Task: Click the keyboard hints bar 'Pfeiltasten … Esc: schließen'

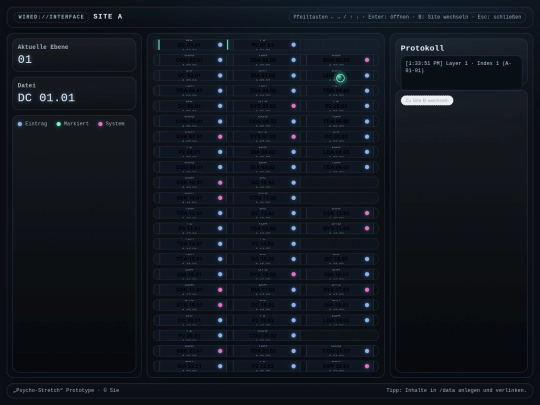Action: tap(407, 17)
